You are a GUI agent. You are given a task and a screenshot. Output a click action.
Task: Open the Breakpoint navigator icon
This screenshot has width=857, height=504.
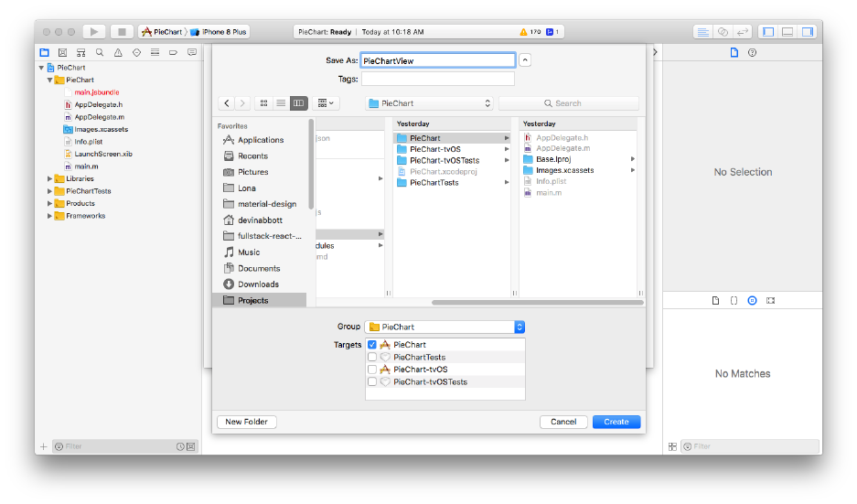173,52
